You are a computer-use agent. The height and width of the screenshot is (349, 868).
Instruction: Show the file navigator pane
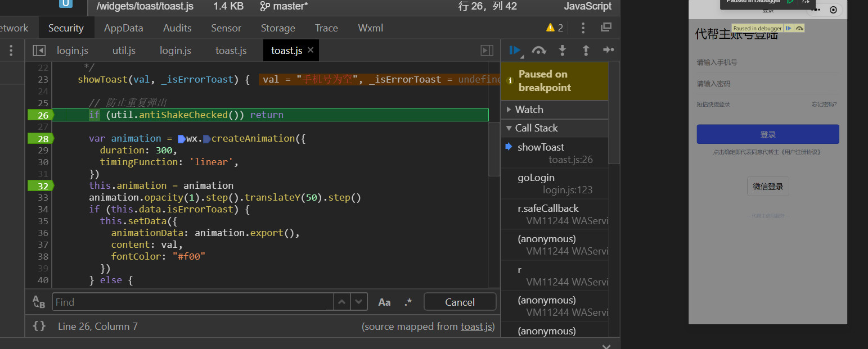(x=39, y=51)
